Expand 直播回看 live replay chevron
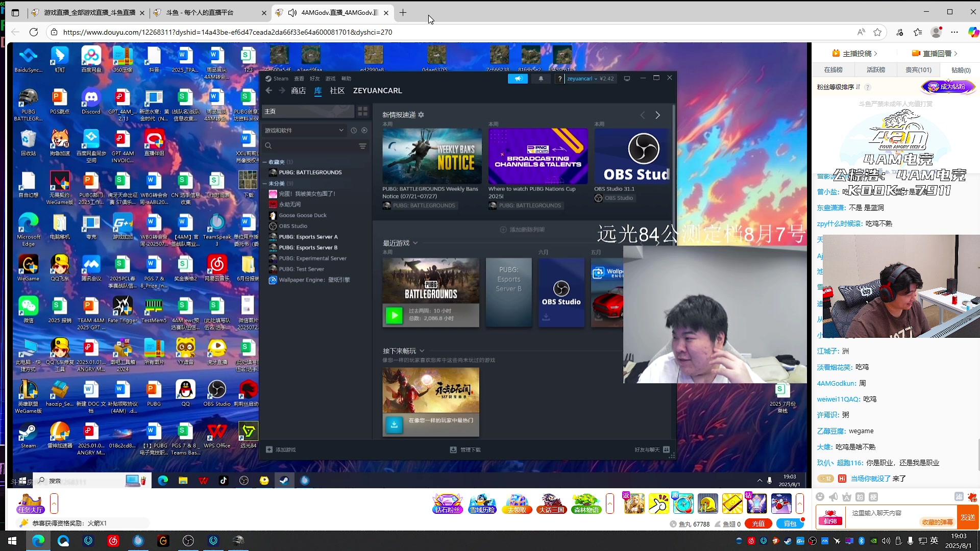 [955, 54]
